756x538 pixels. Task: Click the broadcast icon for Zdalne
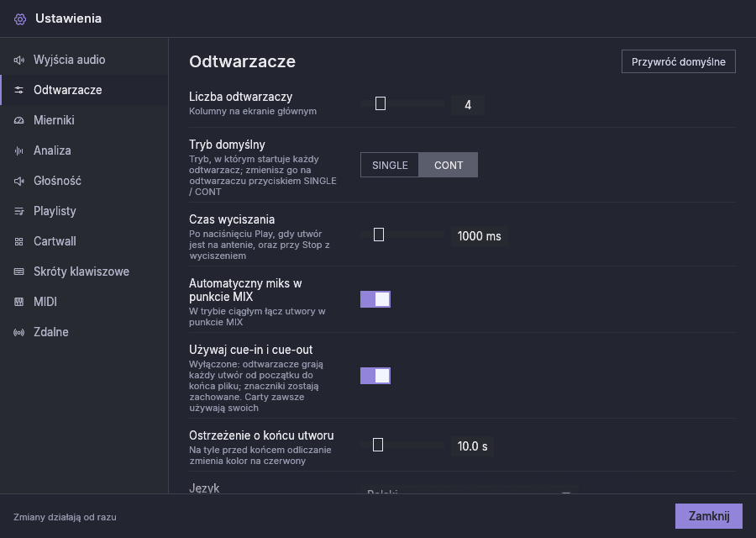click(x=18, y=332)
